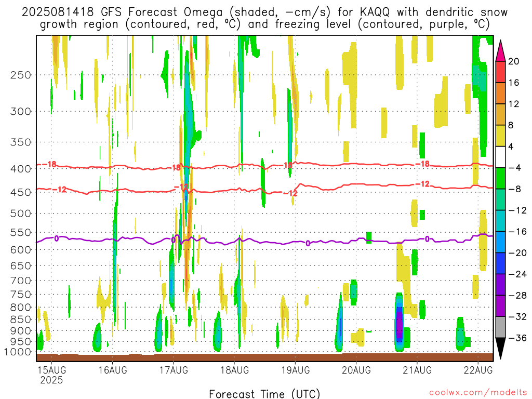Click the 350 pressure level label
The image size is (532, 399).
21,142
